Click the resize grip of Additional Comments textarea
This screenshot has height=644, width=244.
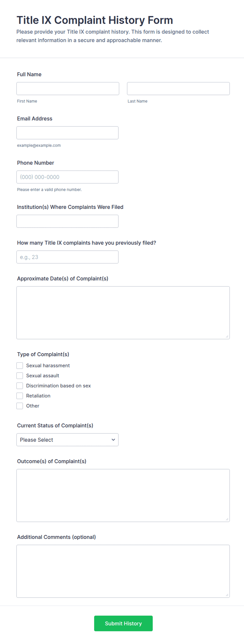coord(227,595)
